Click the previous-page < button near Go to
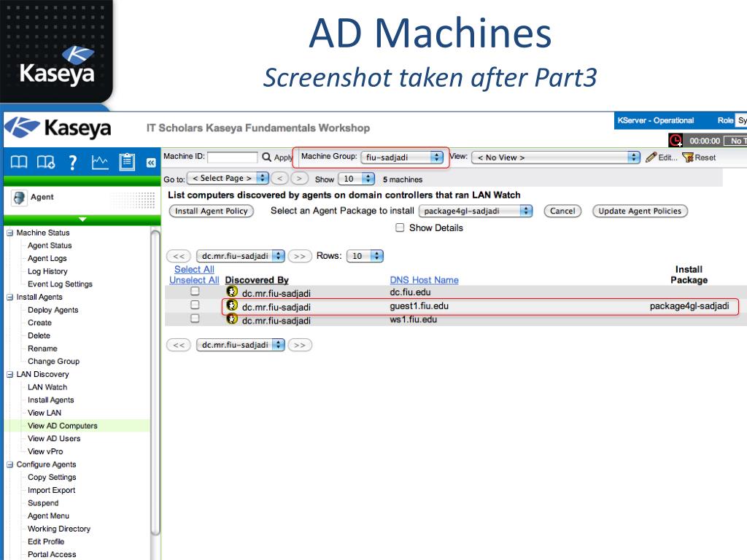The width and height of the screenshot is (747, 560). pos(279,179)
